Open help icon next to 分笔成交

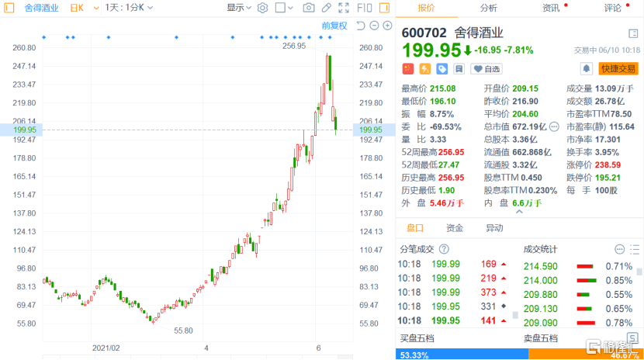(x=444, y=249)
